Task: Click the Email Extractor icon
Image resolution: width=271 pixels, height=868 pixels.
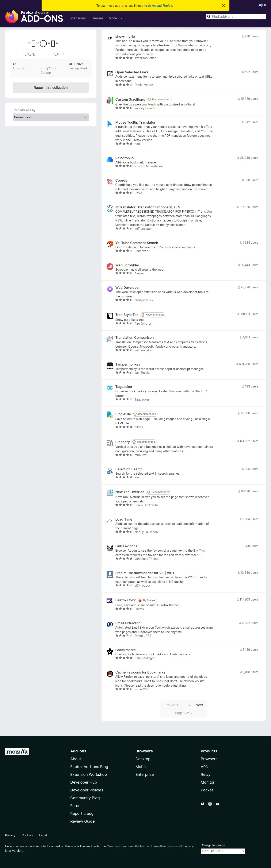Action: [x=110, y=625]
